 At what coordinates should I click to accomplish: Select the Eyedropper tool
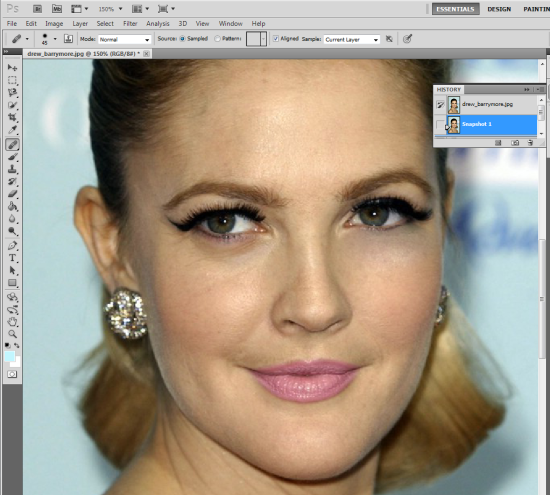(12, 129)
